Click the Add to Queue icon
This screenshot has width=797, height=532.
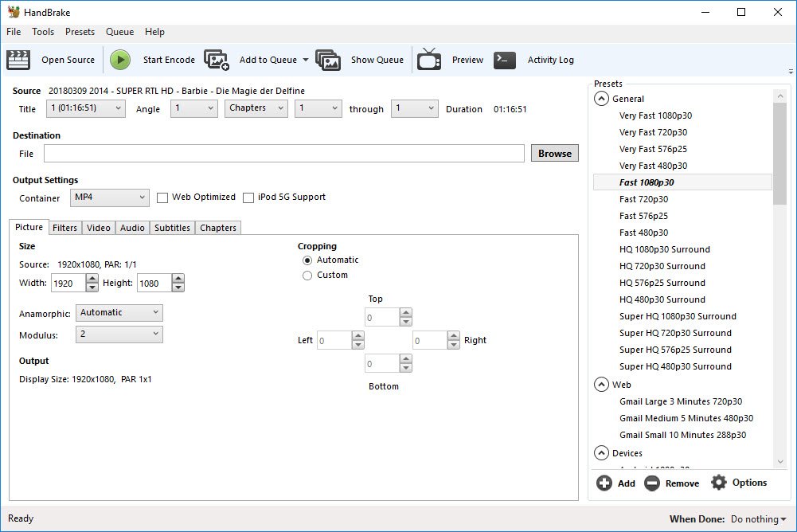(217, 60)
